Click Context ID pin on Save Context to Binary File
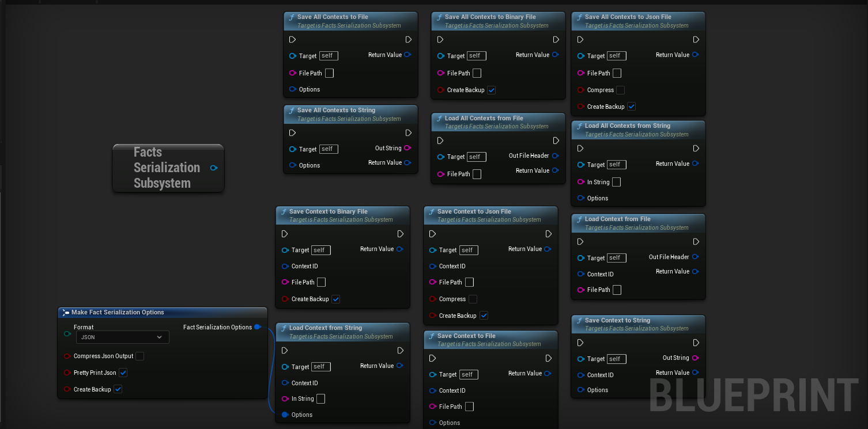868x429 pixels. point(285,266)
